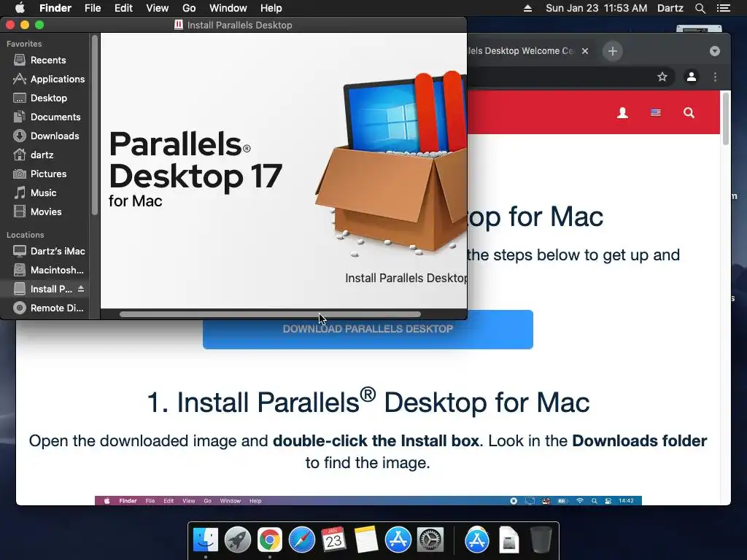Open Downloads in Finder sidebar
Image resolution: width=747 pixels, height=560 pixels.
[x=46, y=136]
